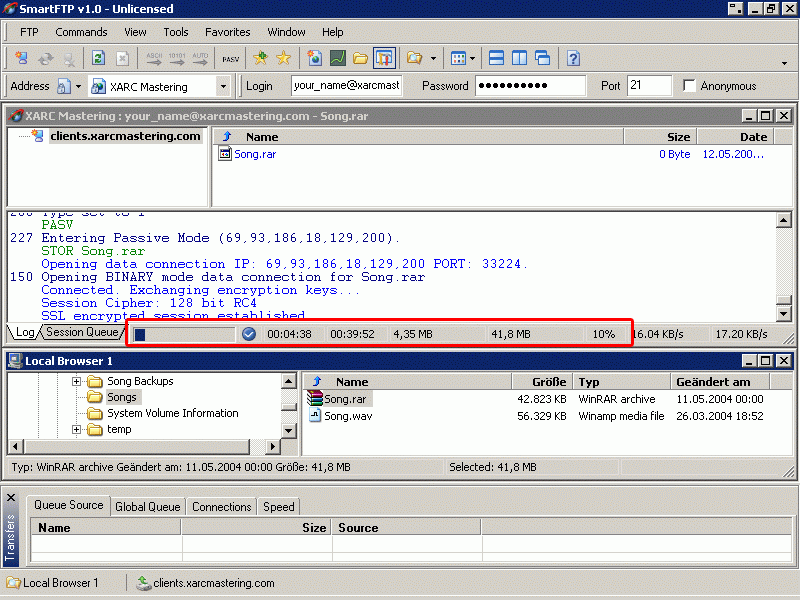Expand the Song Backups folder

click(76, 381)
